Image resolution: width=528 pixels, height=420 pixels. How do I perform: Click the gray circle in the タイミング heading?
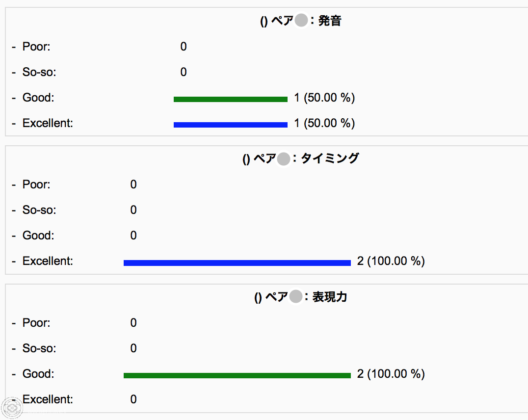(284, 158)
